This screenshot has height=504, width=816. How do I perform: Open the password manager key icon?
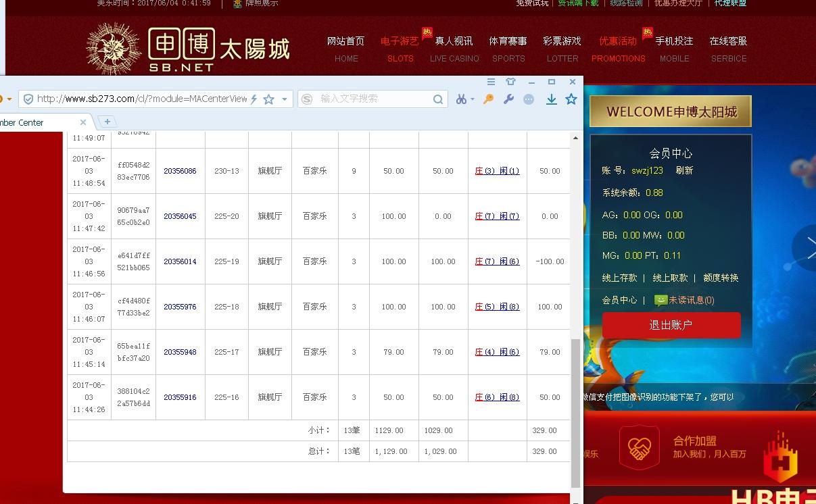(x=488, y=99)
